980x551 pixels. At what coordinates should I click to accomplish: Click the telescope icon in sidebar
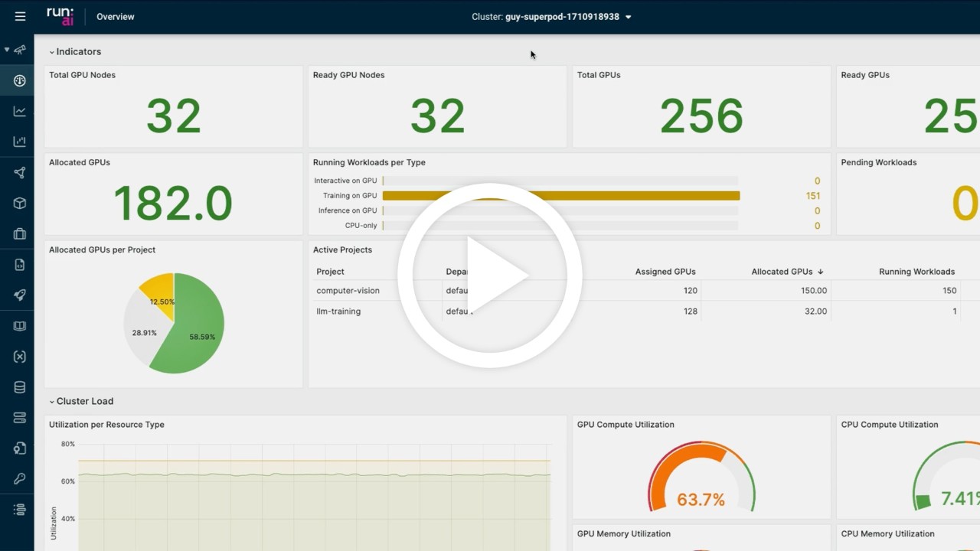20,50
